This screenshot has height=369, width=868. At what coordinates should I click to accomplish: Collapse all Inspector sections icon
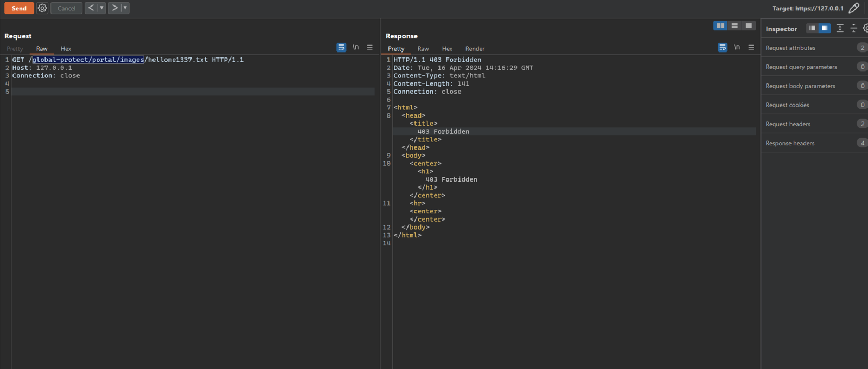pyautogui.click(x=854, y=28)
